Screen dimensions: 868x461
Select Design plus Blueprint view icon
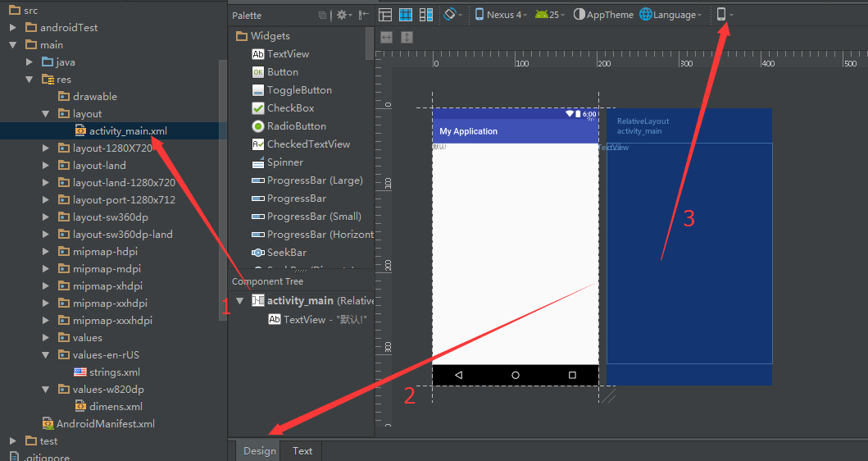pyautogui.click(x=426, y=15)
